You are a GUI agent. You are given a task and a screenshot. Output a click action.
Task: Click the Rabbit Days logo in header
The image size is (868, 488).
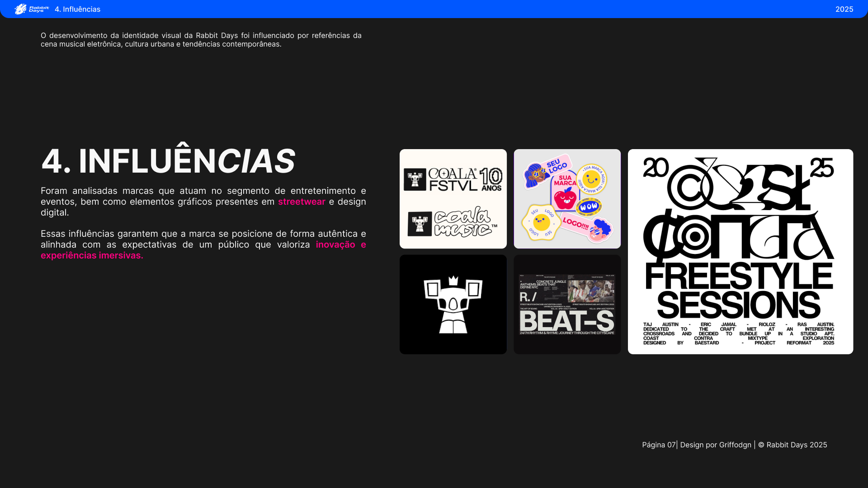click(x=32, y=9)
